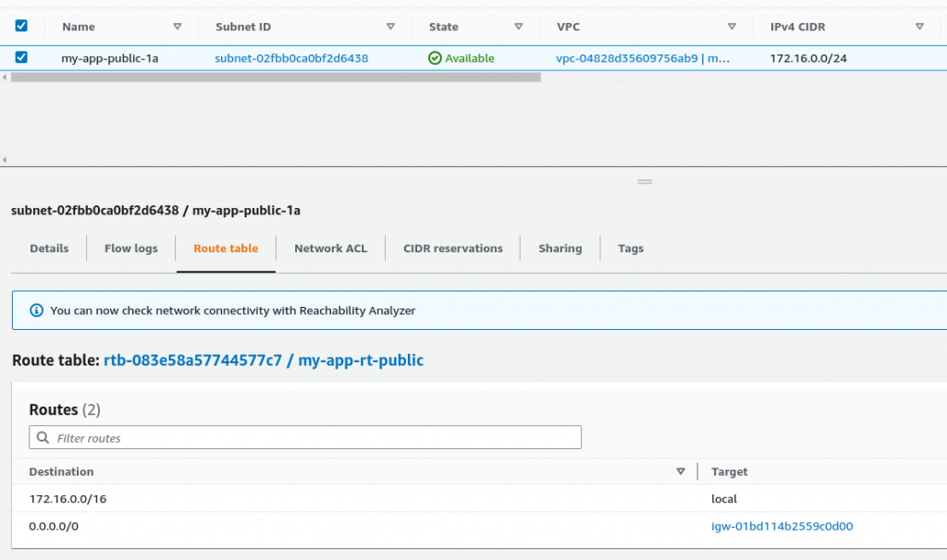Image resolution: width=947 pixels, height=560 pixels.
Task: Click the State column sort arrow
Action: coord(518,27)
